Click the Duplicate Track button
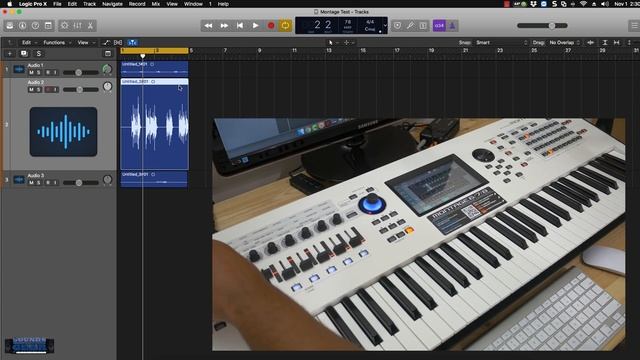The height and width of the screenshot is (360, 640). click(24, 53)
